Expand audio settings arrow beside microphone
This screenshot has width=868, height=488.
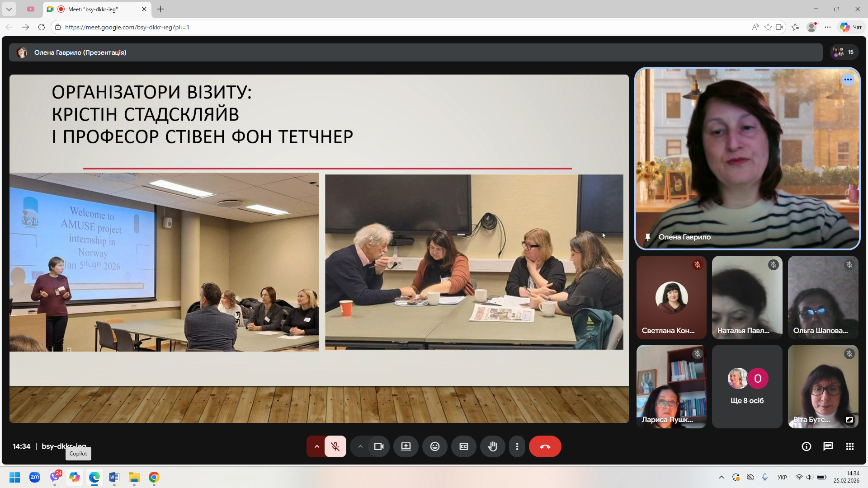(316, 446)
